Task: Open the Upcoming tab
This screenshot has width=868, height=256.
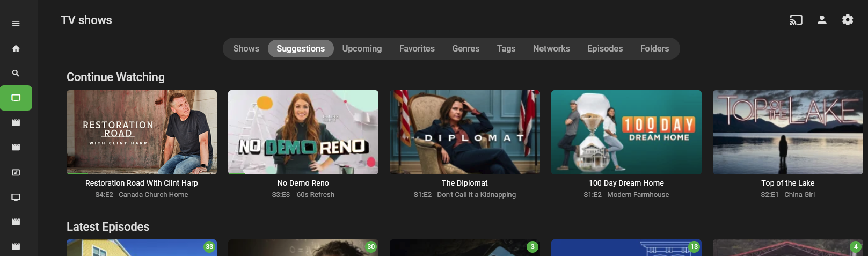Action: [x=362, y=49]
